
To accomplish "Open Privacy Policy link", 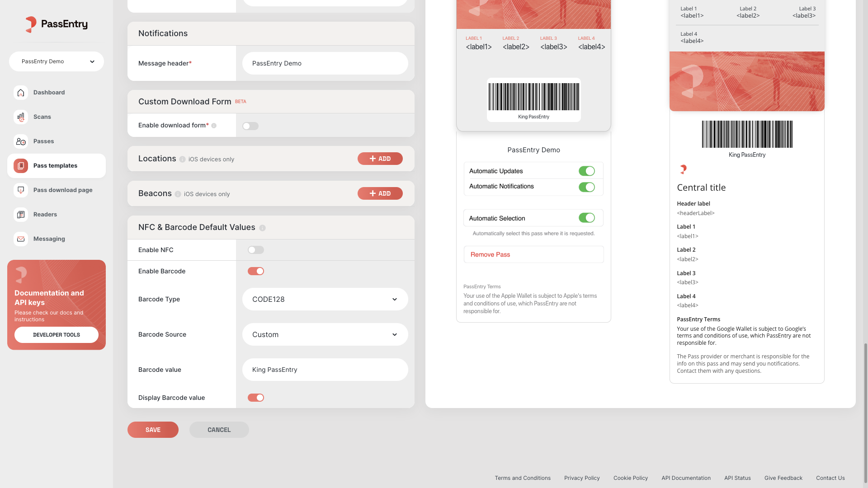I will coord(582,478).
